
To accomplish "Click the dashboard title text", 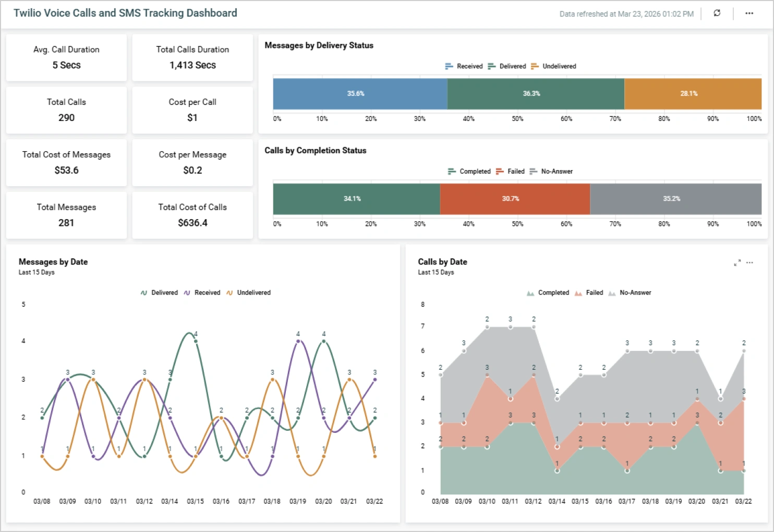I will point(125,13).
